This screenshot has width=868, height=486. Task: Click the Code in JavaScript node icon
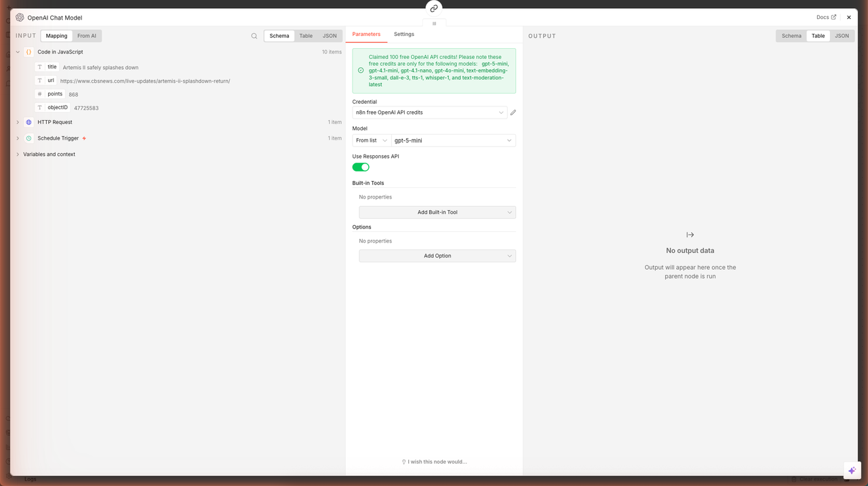pos(28,52)
